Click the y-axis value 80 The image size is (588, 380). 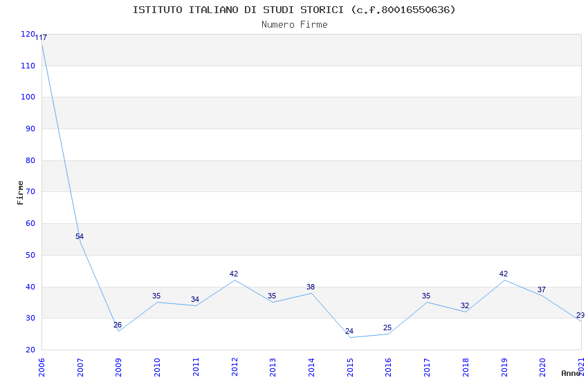tap(30, 160)
